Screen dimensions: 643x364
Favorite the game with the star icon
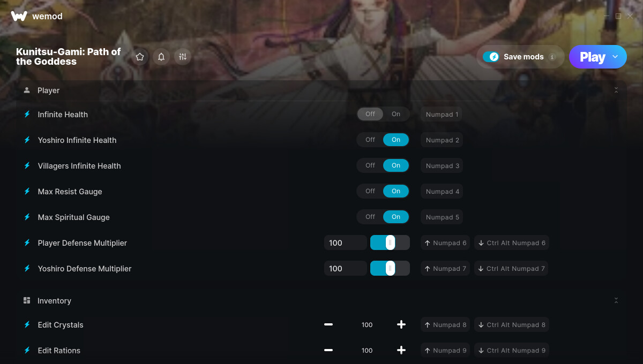140,57
